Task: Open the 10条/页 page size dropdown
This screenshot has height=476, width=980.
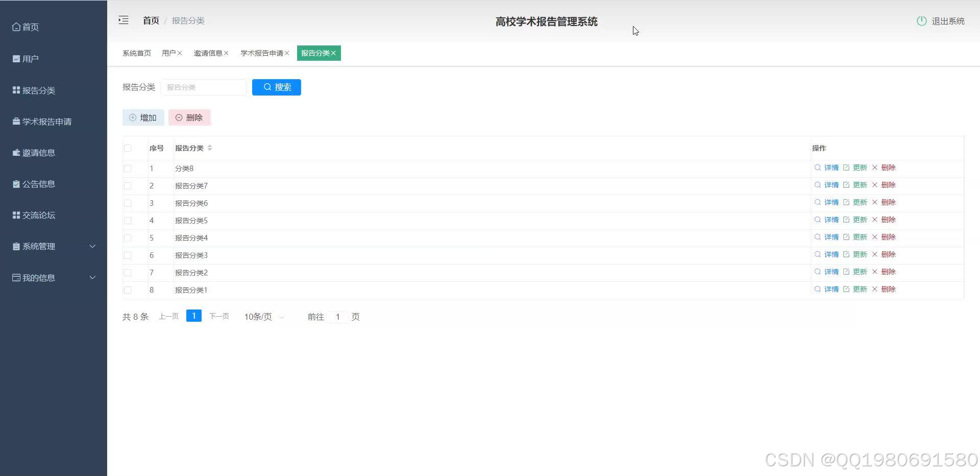Action: [263, 316]
